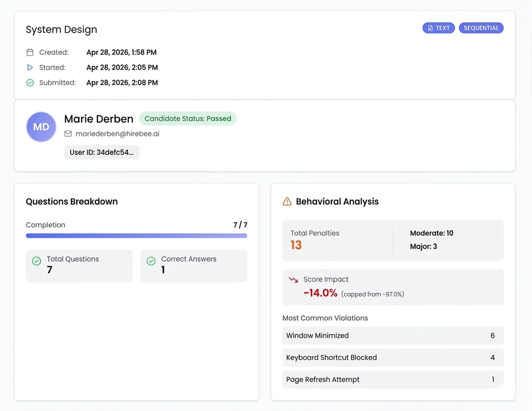Viewport: 532px width, 411px height.
Task: Click the check icon in Total Questions
Action: (x=37, y=261)
